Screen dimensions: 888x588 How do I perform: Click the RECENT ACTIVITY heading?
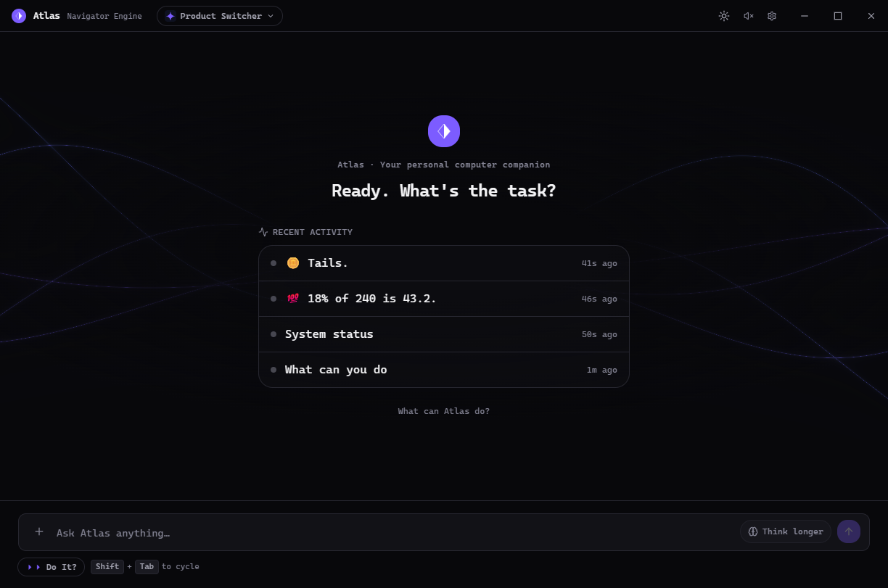(x=313, y=232)
